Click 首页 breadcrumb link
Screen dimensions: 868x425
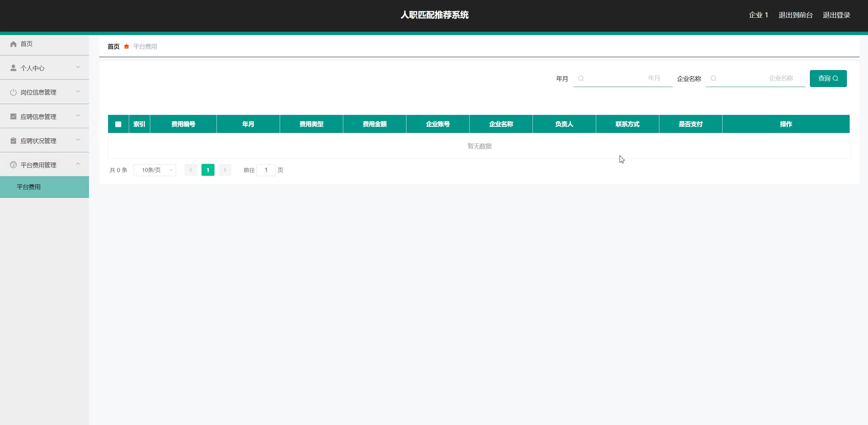coord(114,47)
